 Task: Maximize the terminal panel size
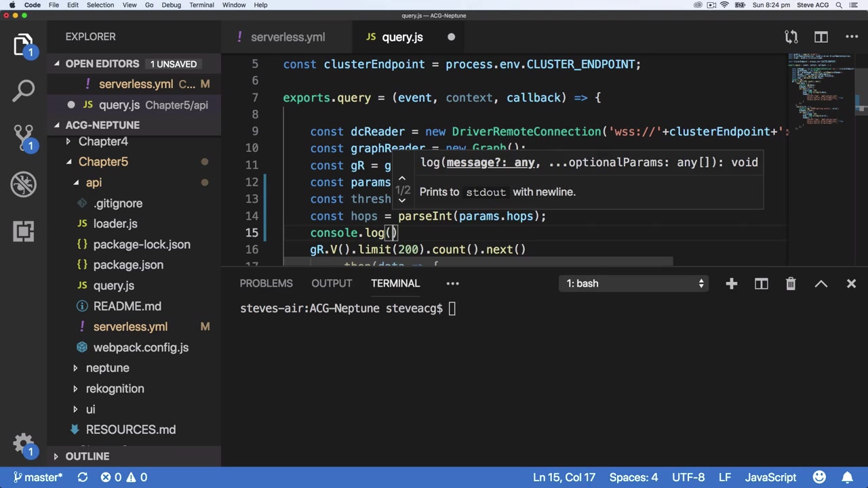click(x=821, y=283)
